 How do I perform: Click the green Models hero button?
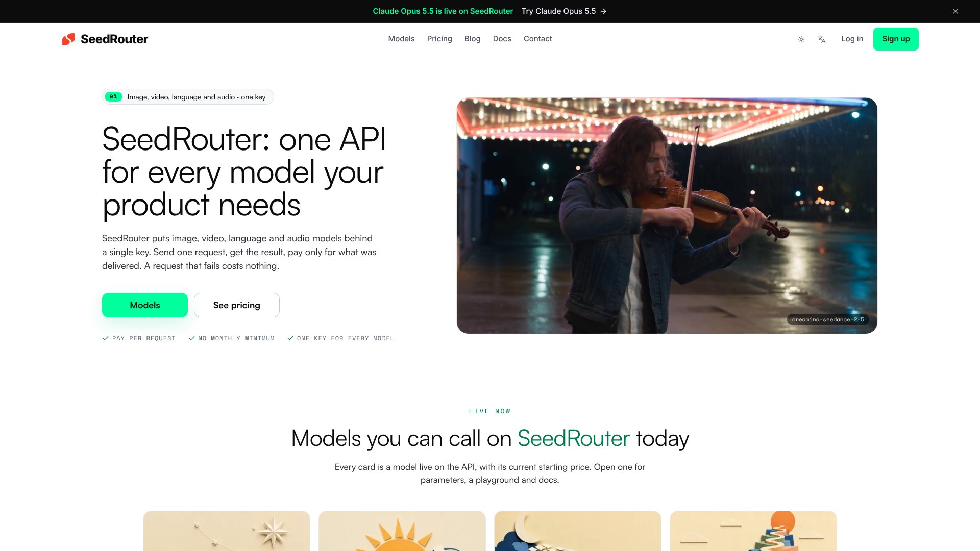tap(145, 305)
